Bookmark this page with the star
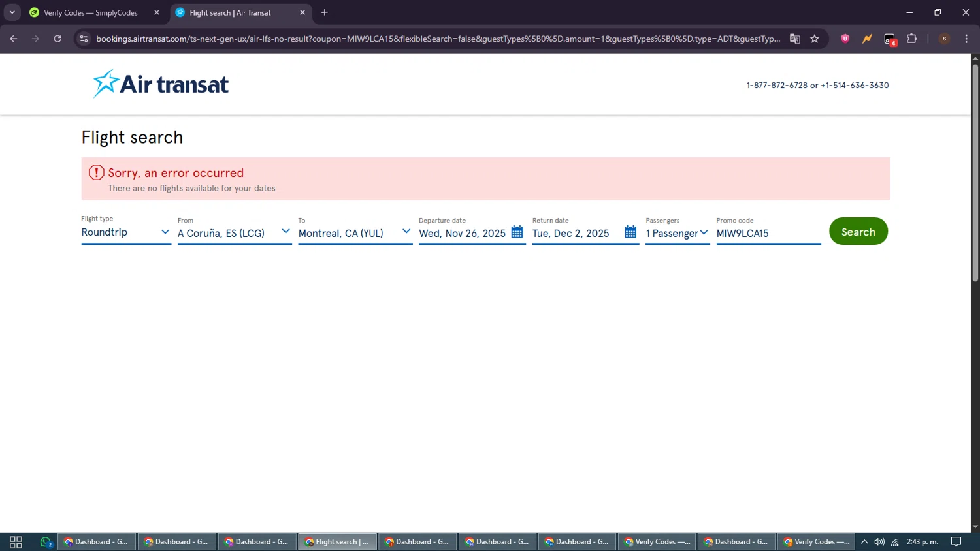This screenshot has width=980, height=551. coord(815,39)
